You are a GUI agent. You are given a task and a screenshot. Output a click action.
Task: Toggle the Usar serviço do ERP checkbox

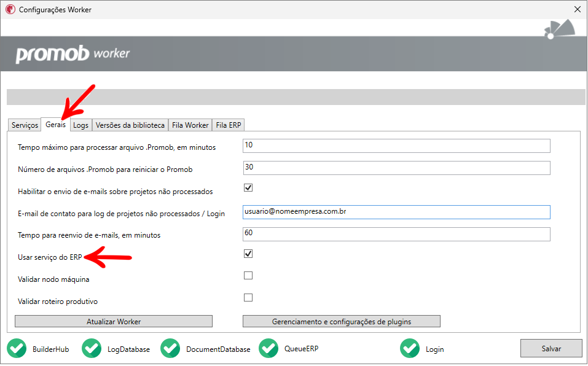248,254
